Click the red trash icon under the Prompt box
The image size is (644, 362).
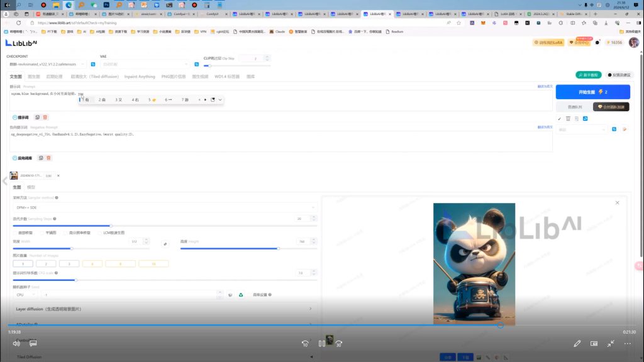45,118
